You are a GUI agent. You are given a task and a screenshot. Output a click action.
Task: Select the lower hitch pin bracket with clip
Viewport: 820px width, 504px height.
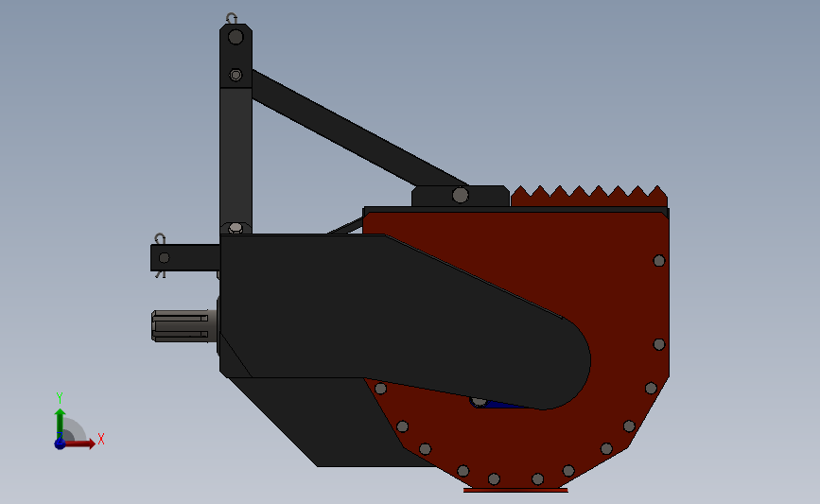point(184,257)
